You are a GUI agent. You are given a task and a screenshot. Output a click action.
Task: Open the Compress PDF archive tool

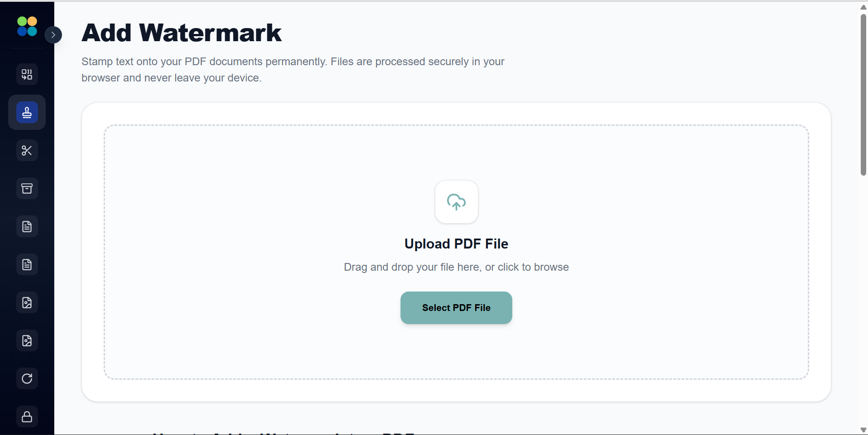(x=27, y=188)
